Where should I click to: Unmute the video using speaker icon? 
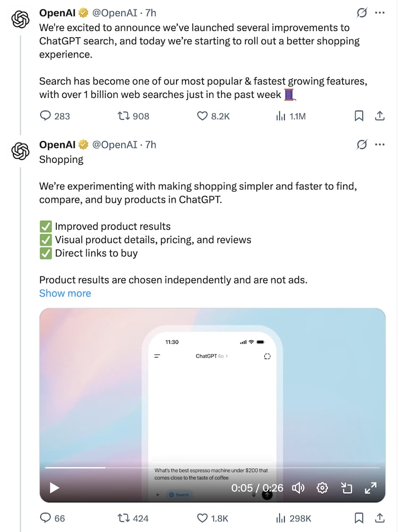tap(298, 487)
